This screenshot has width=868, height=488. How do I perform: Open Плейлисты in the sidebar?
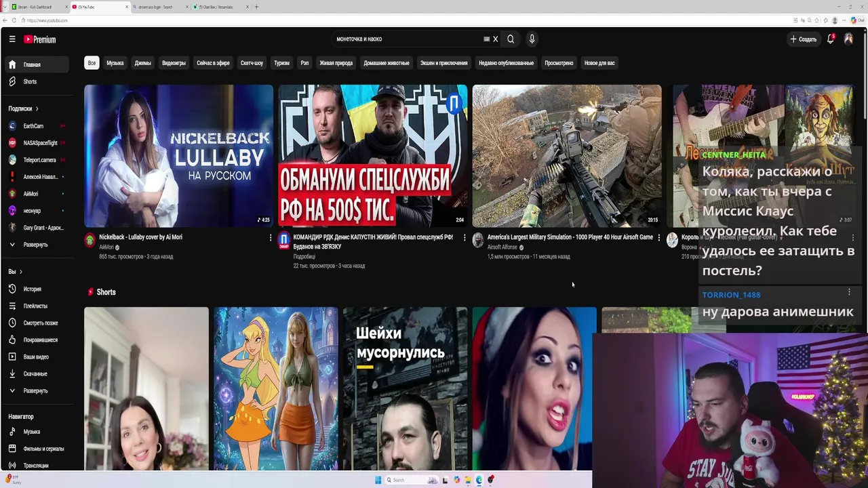[x=38, y=306]
